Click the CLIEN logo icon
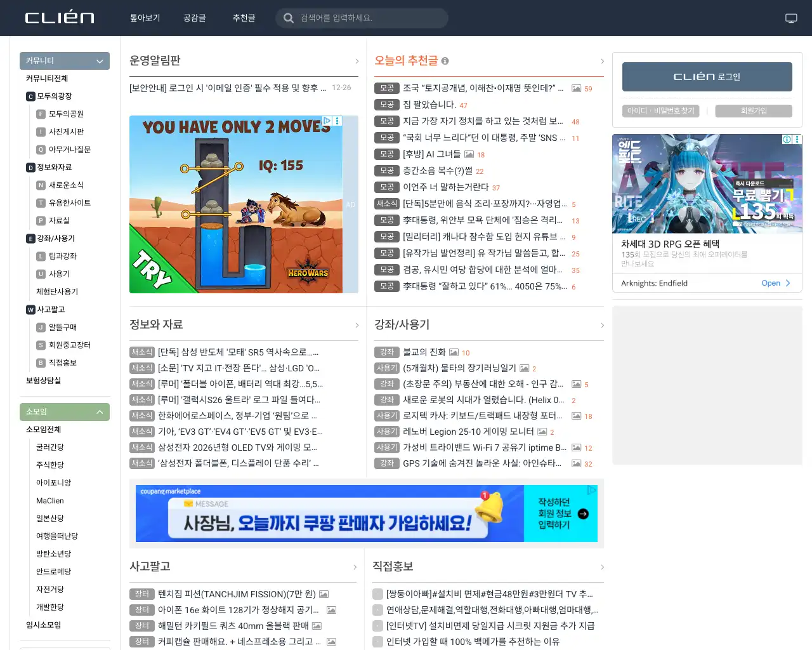812x650 pixels. (x=60, y=17)
